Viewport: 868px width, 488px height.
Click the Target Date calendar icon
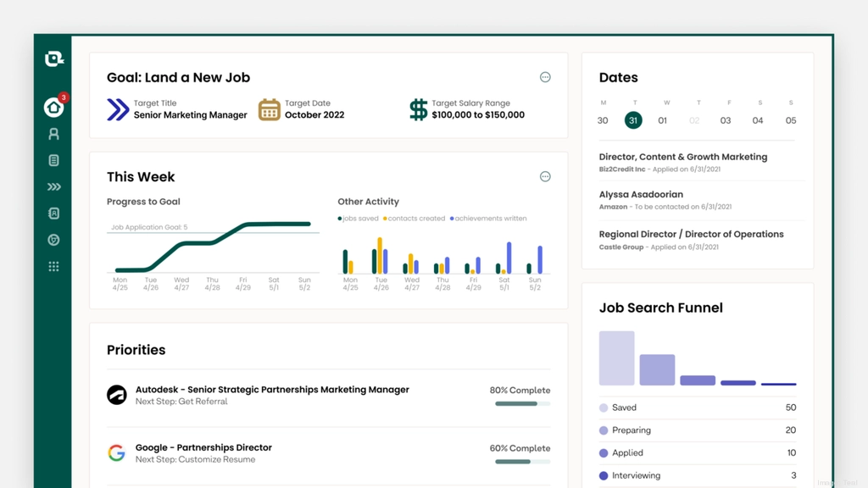coord(270,109)
